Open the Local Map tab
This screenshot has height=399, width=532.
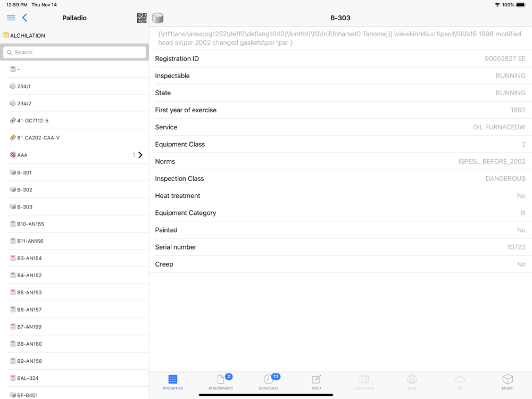tap(364, 382)
